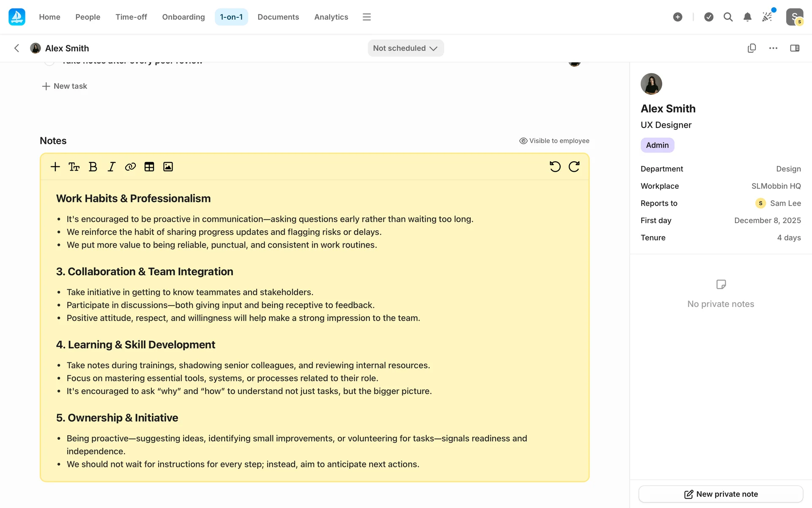Switch to the Time-off tab
Image resolution: width=812 pixels, height=508 pixels.
coord(131,17)
